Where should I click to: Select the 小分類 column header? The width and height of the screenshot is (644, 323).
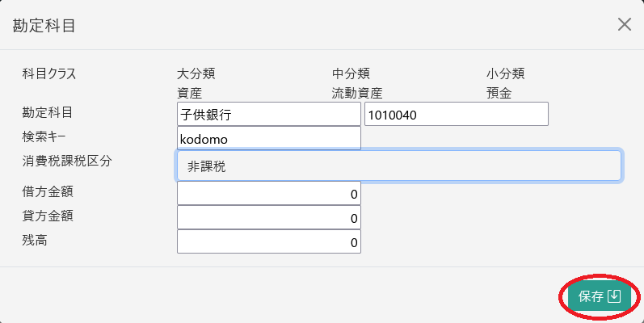click(506, 73)
